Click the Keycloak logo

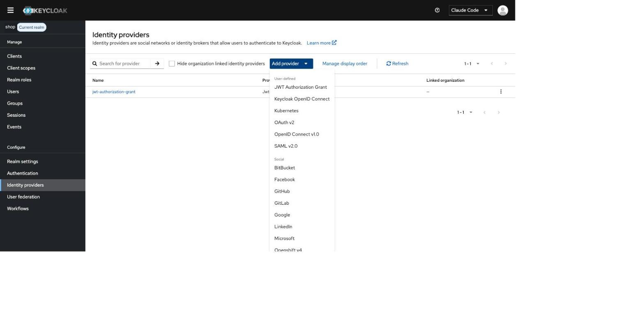45,10
